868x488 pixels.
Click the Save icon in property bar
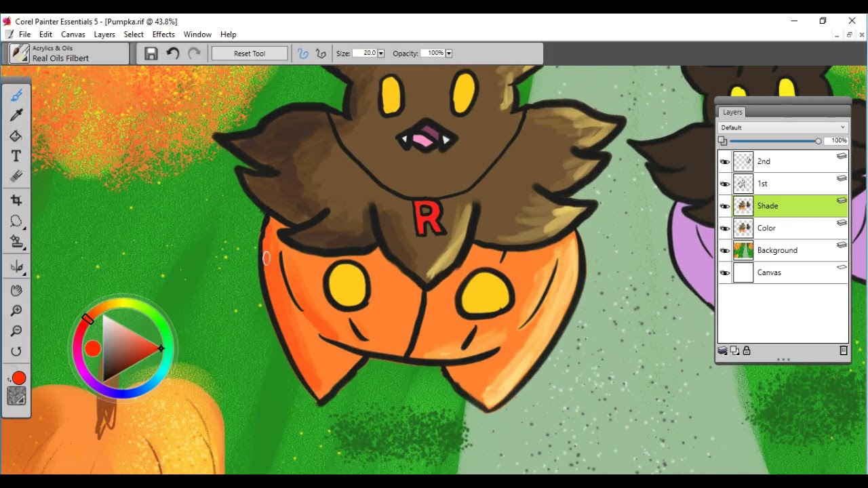[x=151, y=54]
